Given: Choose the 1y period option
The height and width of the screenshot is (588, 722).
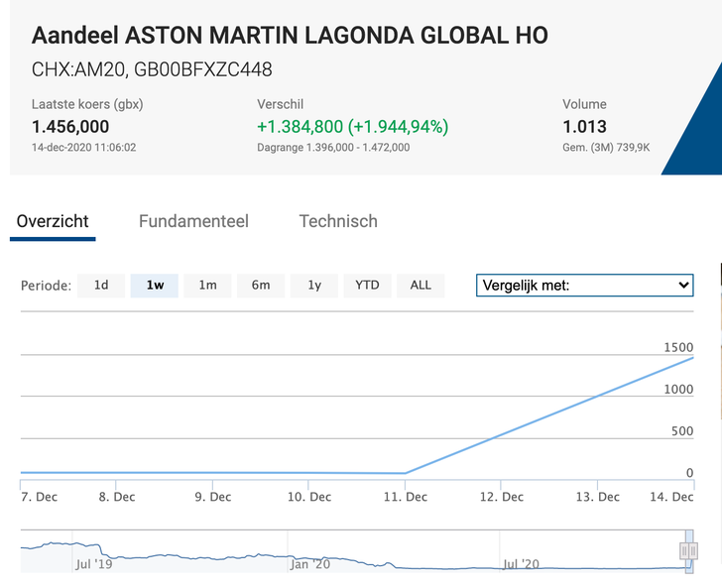Looking at the screenshot, I should [x=314, y=286].
